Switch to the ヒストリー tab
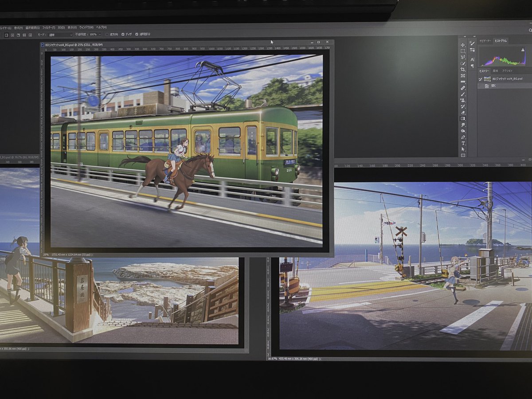 (484, 71)
